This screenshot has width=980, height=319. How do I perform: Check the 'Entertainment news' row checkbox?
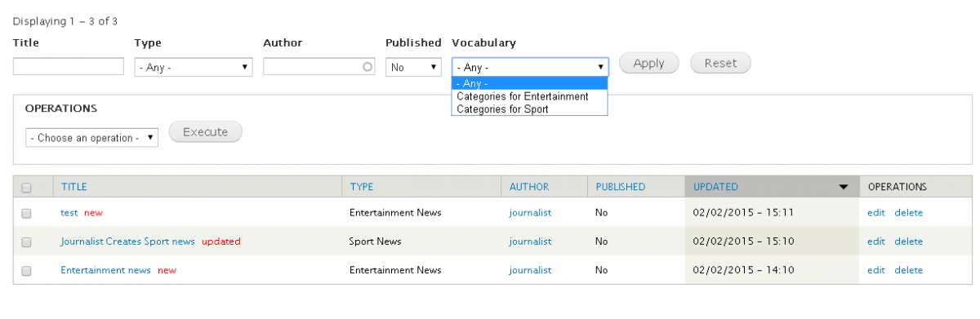click(26, 271)
